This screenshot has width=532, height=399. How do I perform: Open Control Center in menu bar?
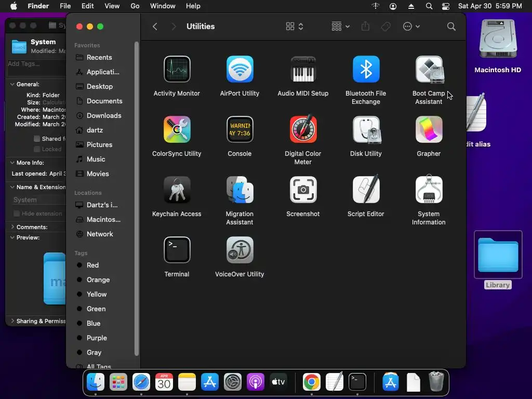[x=445, y=6]
